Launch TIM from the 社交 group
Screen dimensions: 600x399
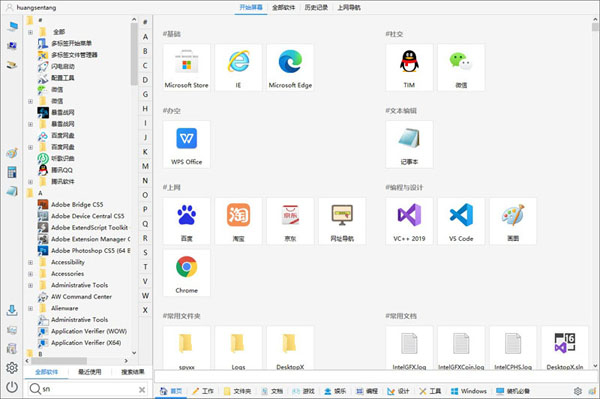coord(409,67)
